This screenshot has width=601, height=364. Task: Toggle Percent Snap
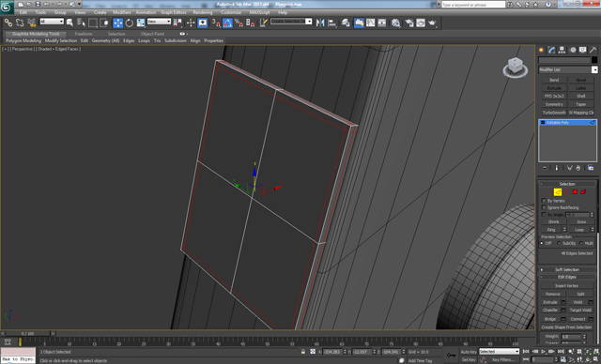[239, 23]
